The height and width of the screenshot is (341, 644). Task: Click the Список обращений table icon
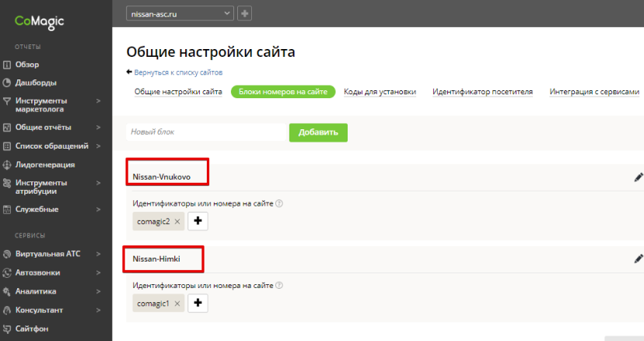click(x=6, y=146)
